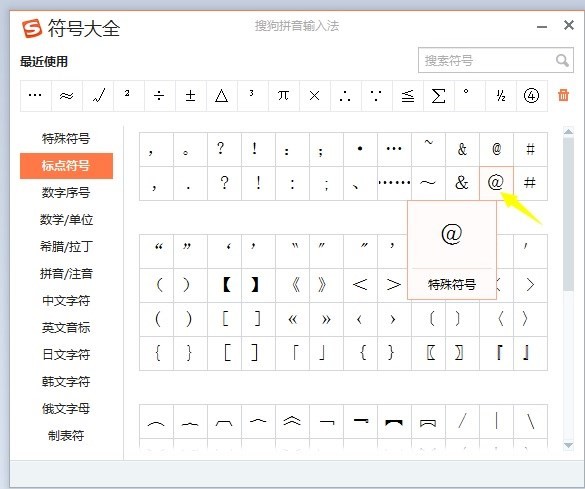
Task: Switch to the 数学/单位 category
Action: [x=66, y=220]
